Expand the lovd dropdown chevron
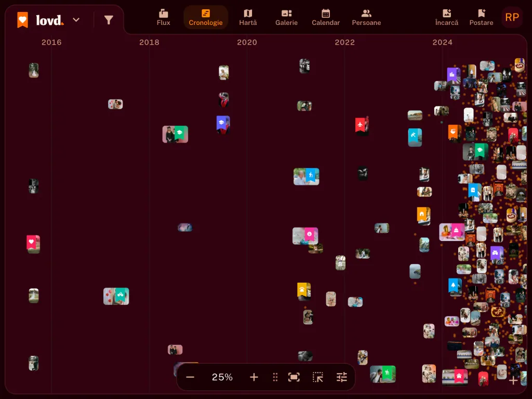 click(76, 20)
